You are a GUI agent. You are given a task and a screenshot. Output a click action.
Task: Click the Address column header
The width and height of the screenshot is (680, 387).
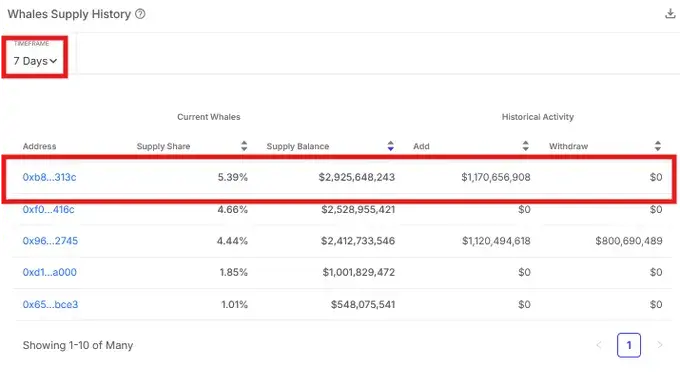click(x=39, y=146)
